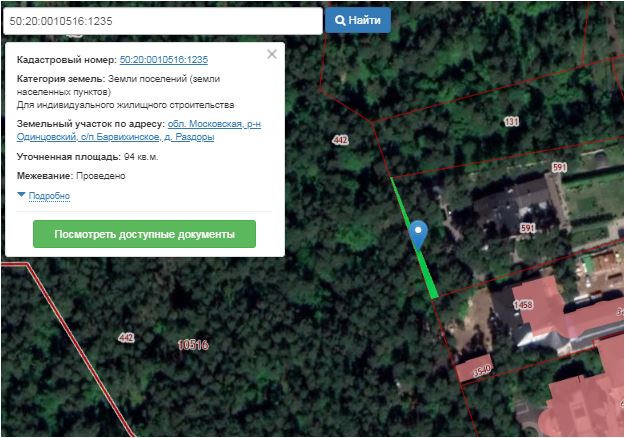Expand the Подробно details section
625x438 pixels.
(x=49, y=196)
